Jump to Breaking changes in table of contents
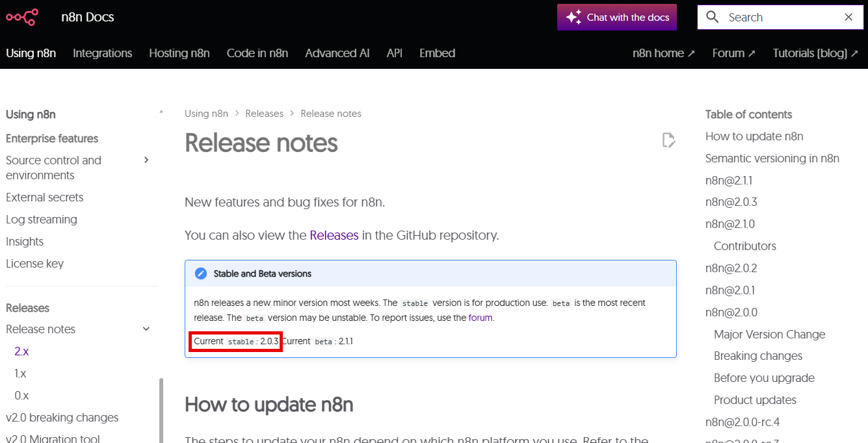868x443 pixels. click(x=757, y=356)
